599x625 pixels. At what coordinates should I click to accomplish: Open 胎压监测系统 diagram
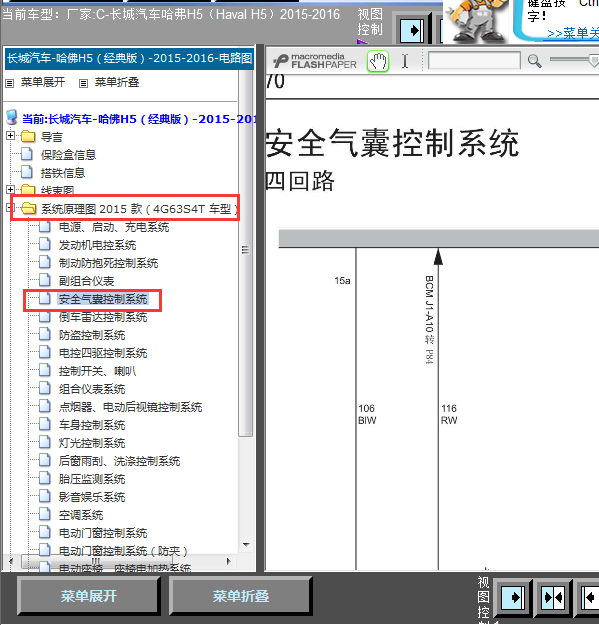pyautogui.click(x=92, y=479)
